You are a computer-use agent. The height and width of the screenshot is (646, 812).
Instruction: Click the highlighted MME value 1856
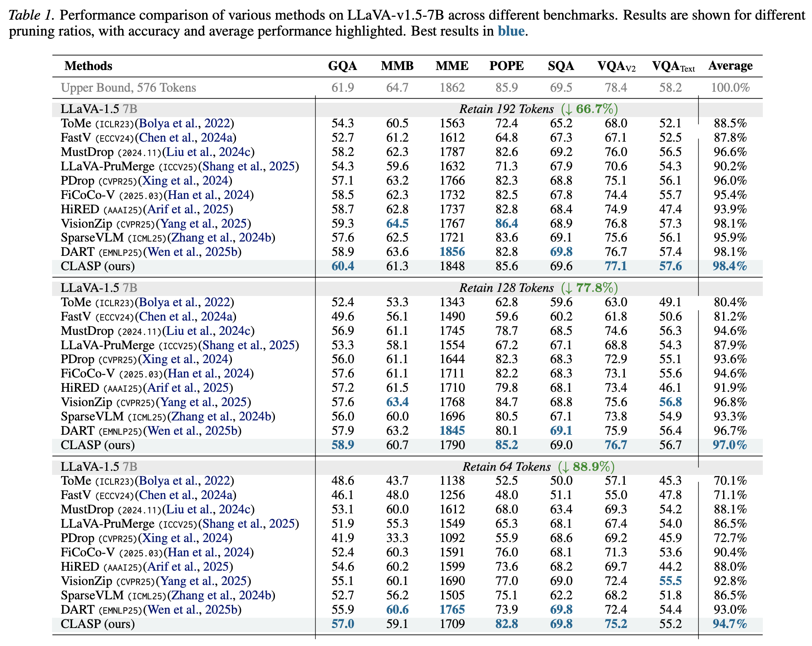point(452,252)
